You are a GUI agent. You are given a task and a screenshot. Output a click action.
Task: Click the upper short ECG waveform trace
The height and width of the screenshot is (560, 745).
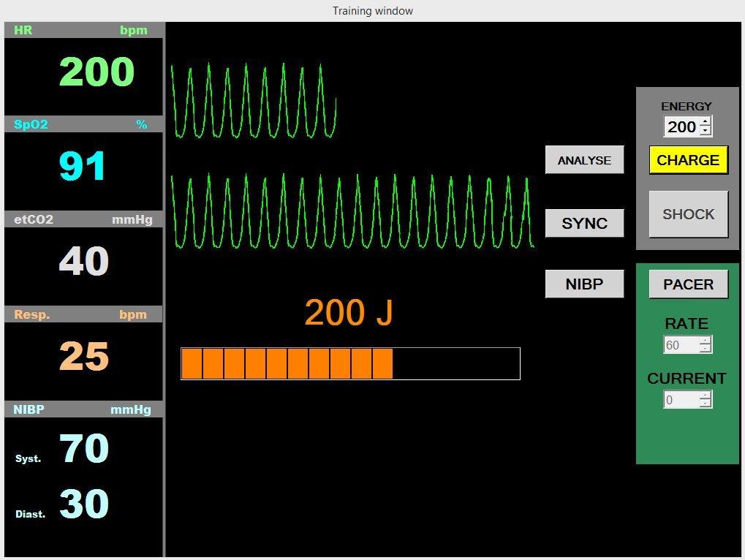(253, 101)
